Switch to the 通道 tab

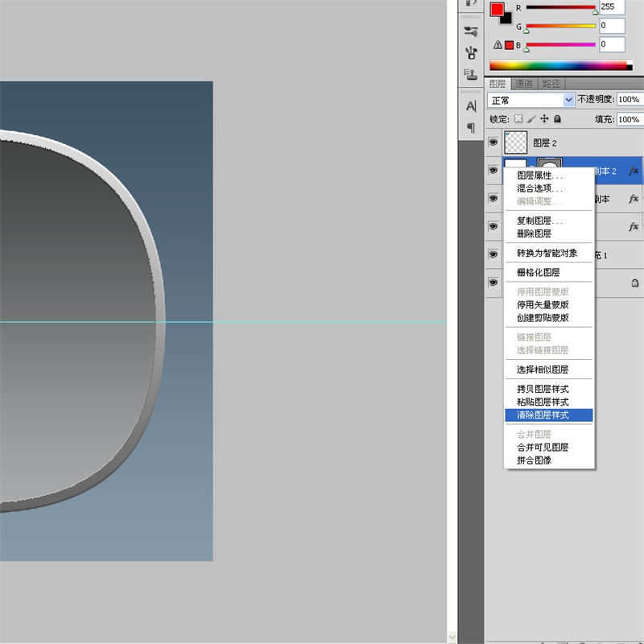click(x=524, y=84)
